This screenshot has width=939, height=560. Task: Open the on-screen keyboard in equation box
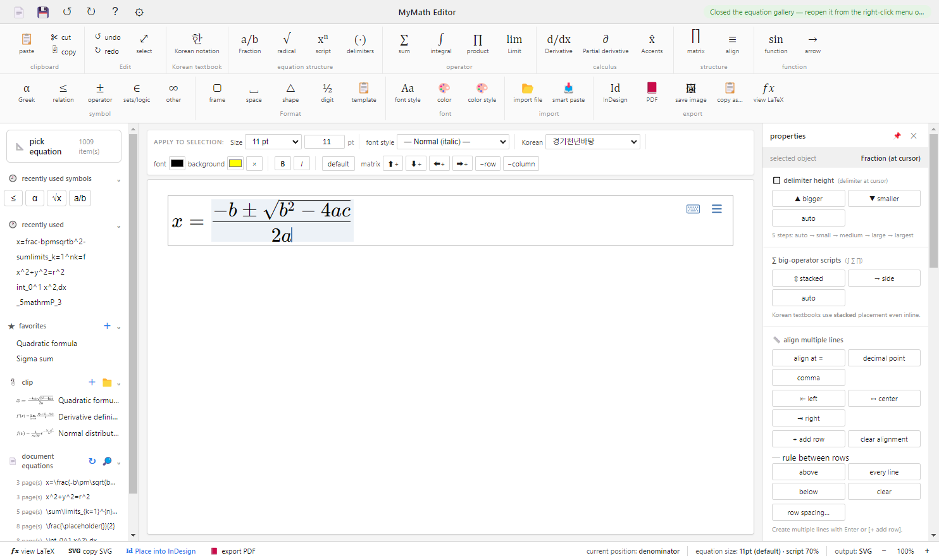coord(693,209)
